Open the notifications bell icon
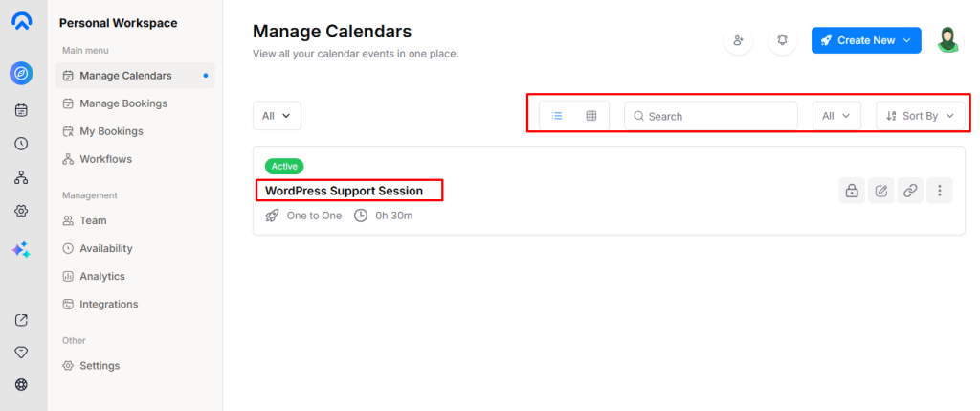The width and height of the screenshot is (980, 411). [782, 40]
